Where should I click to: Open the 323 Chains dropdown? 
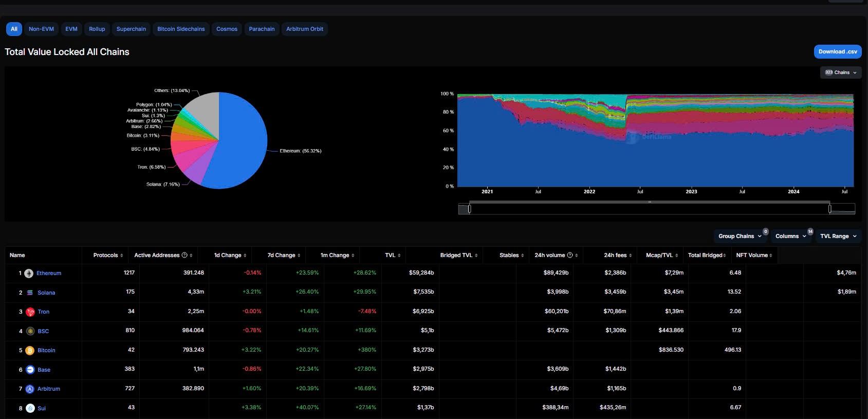tap(841, 72)
